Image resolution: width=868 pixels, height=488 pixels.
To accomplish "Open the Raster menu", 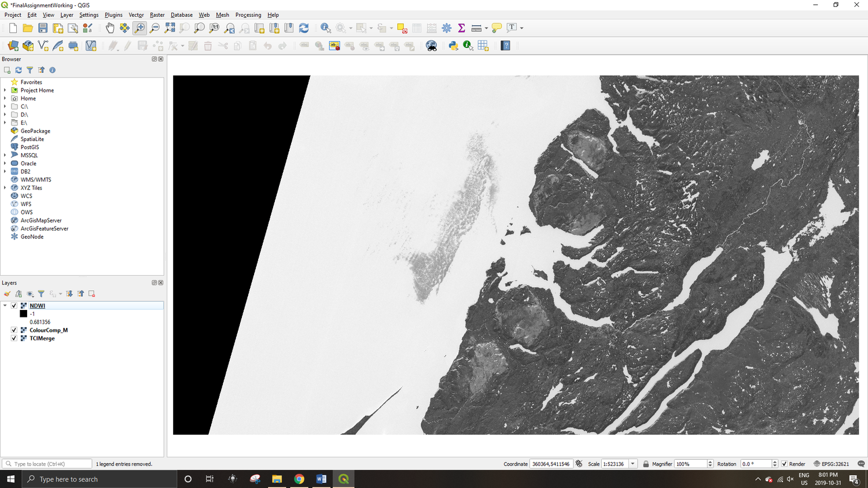I will [157, 14].
